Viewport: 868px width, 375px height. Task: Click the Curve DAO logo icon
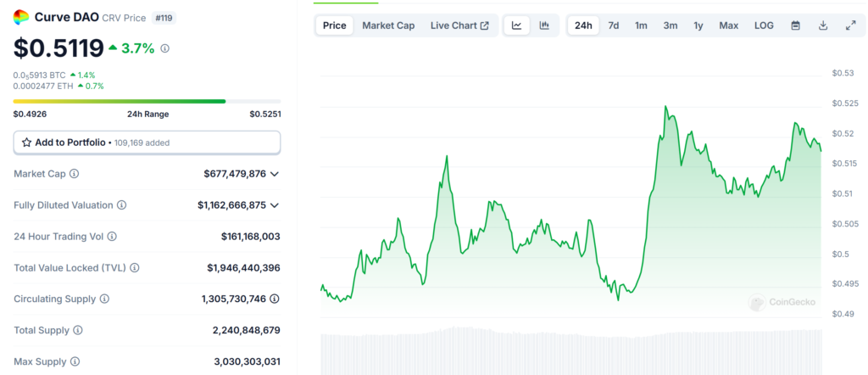[21, 16]
